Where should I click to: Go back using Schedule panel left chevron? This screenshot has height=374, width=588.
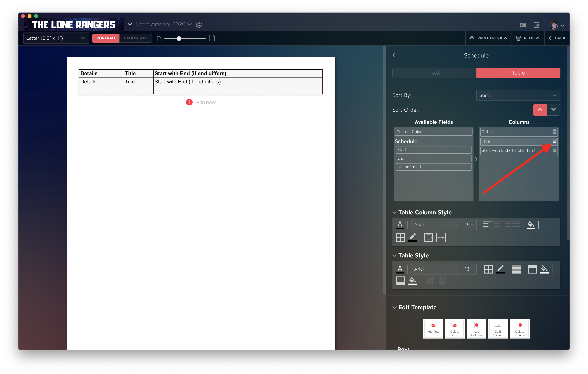coord(394,55)
